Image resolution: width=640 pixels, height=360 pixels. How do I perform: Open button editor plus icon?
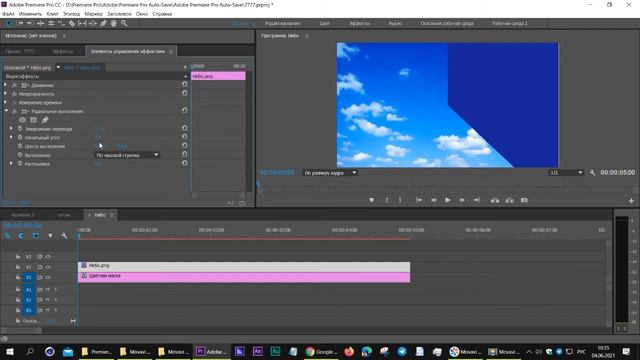(x=631, y=201)
